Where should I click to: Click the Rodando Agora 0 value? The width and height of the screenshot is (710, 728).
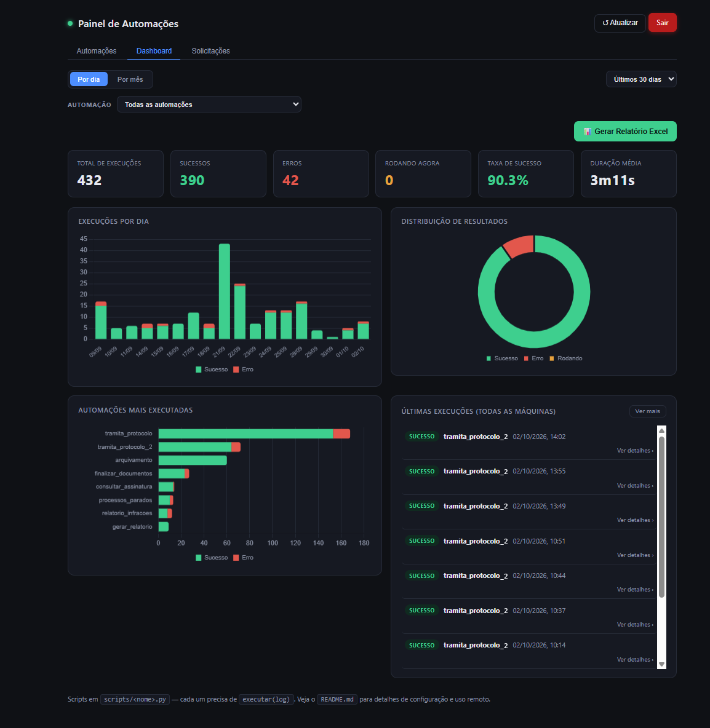[x=389, y=180]
